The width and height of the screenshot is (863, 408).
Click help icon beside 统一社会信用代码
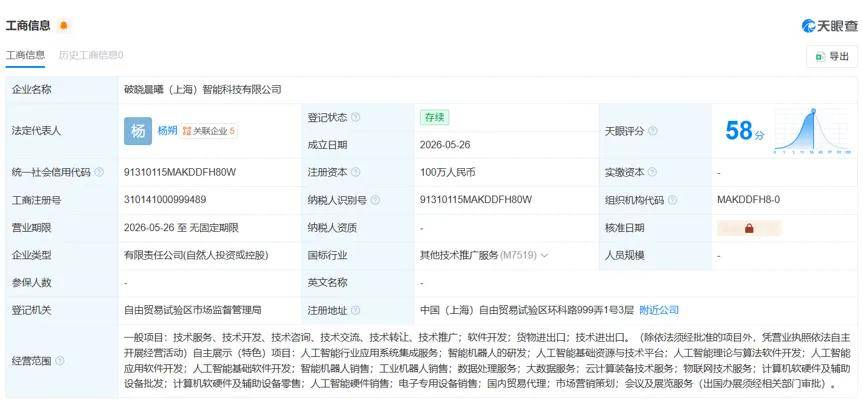(x=99, y=172)
